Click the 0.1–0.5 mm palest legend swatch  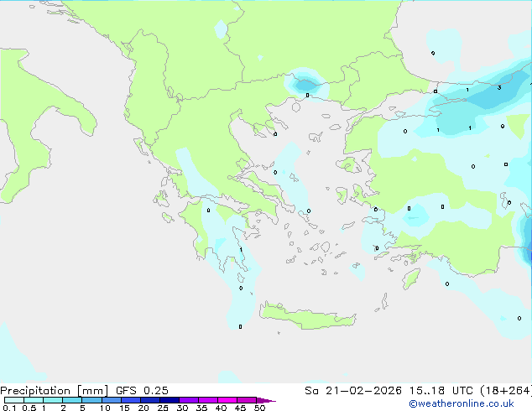tap(14, 400)
